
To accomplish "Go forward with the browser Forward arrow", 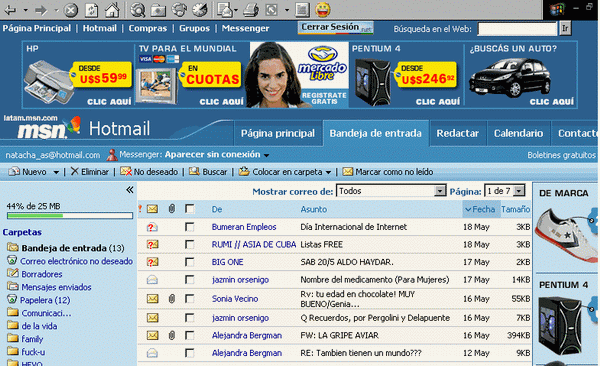I will (x=41, y=10).
